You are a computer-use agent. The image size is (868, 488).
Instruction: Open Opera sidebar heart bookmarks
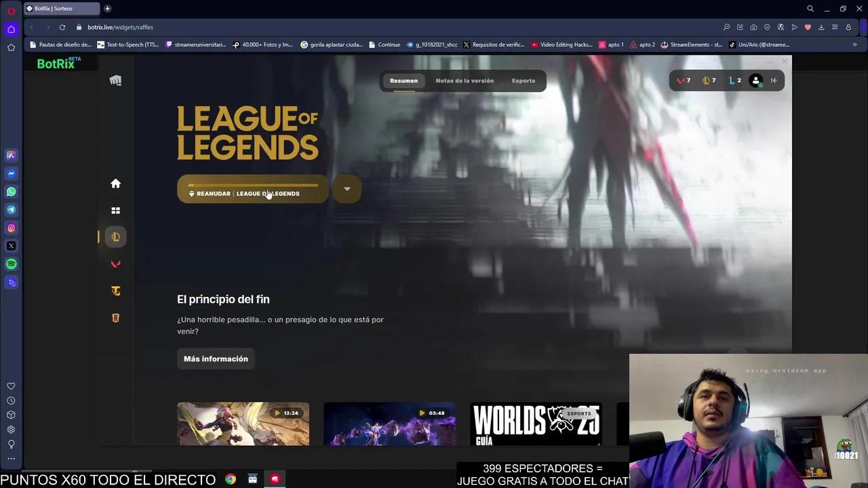11,386
